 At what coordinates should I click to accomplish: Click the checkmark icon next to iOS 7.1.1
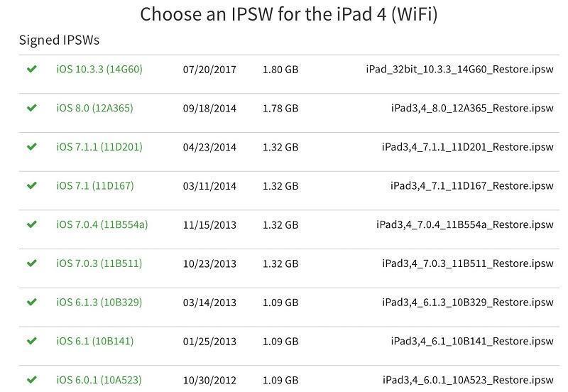click(x=31, y=146)
